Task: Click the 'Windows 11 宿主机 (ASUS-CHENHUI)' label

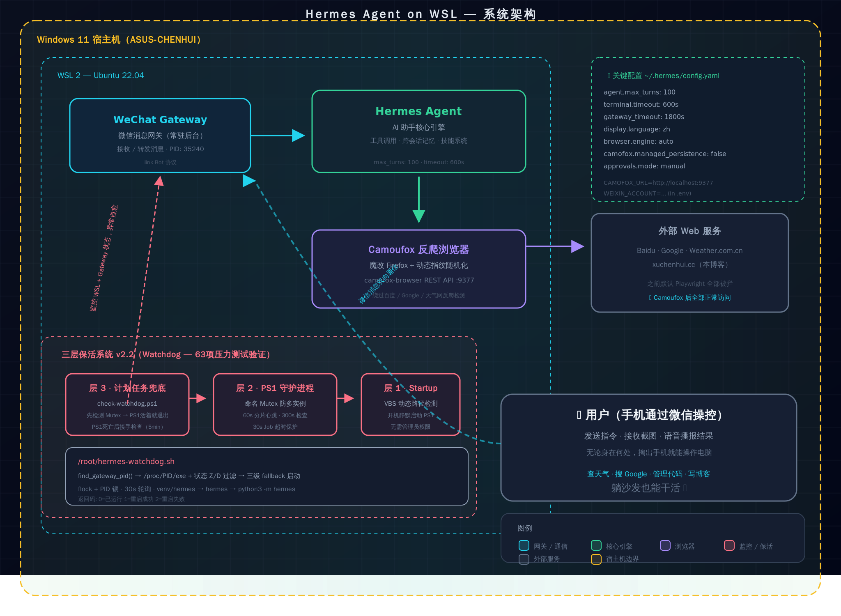Action: pyautogui.click(x=119, y=40)
